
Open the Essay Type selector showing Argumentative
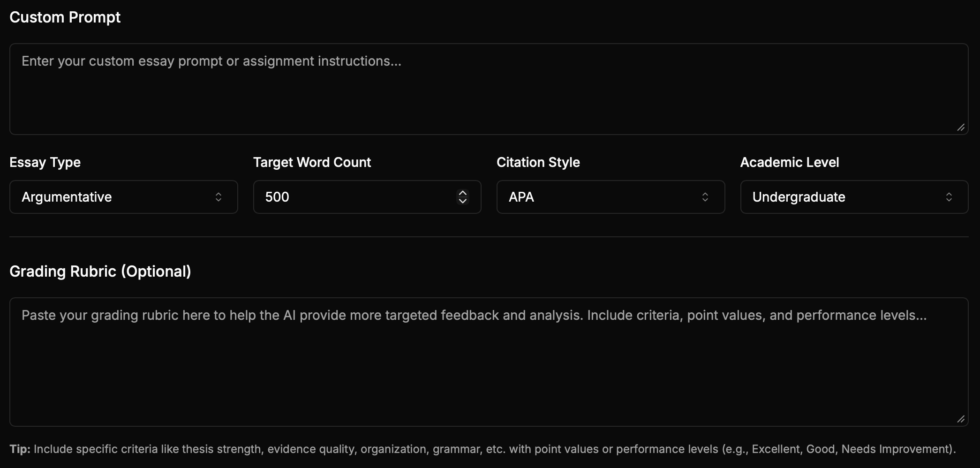(x=123, y=197)
